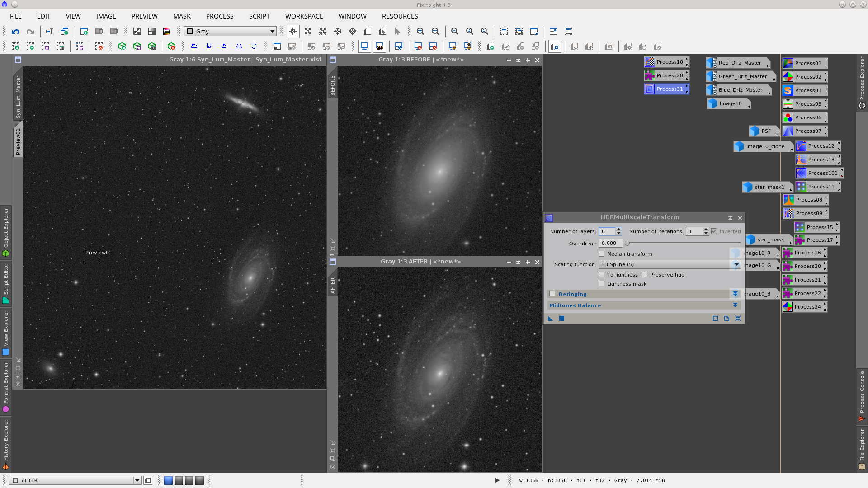The width and height of the screenshot is (868, 488).
Task: Undo the last action
Action: tap(15, 31)
